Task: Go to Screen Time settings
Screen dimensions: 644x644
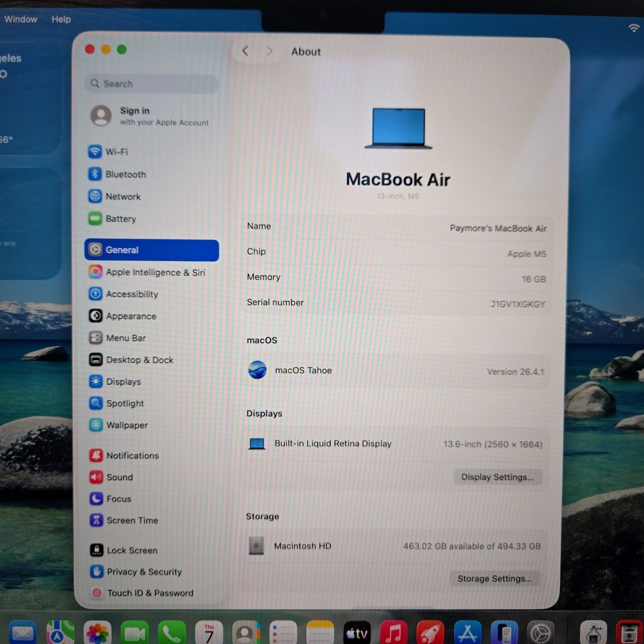Action: click(124, 520)
